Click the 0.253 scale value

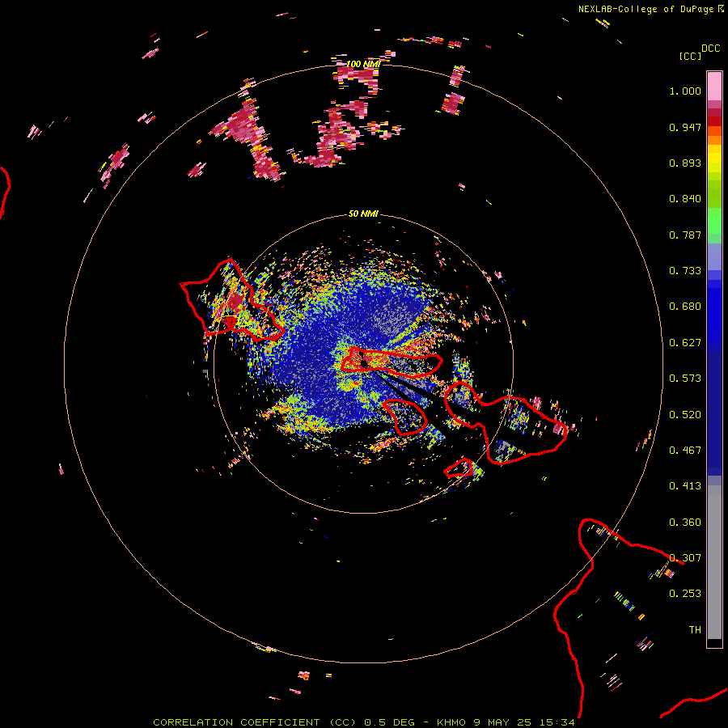[x=685, y=594]
